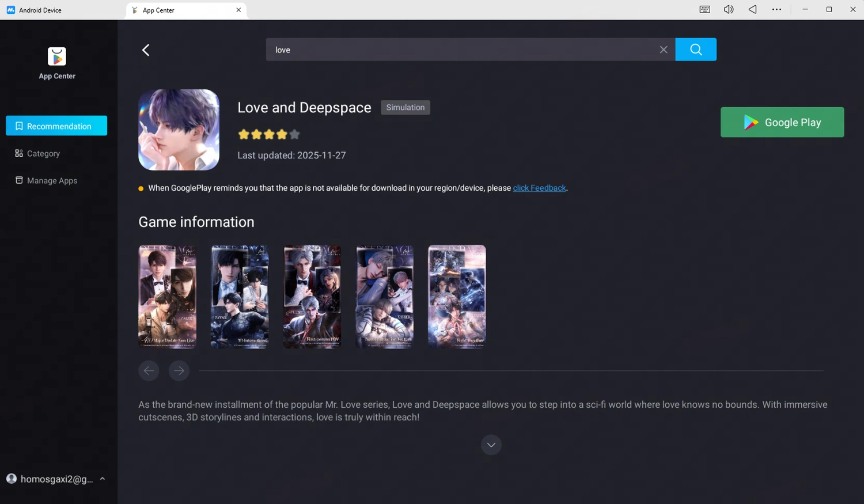The width and height of the screenshot is (864, 504).
Task: Expand the game description with down chevron
Action: click(x=491, y=444)
